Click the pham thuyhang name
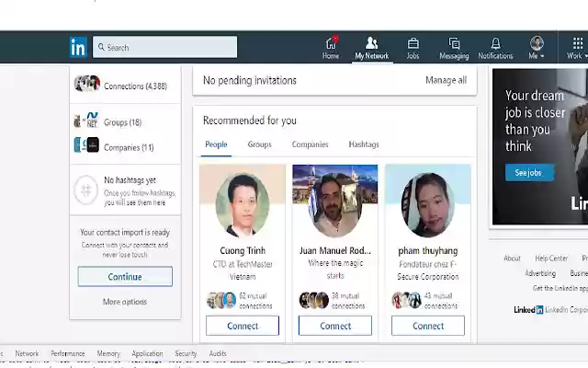The height and width of the screenshot is (368, 588). (428, 250)
